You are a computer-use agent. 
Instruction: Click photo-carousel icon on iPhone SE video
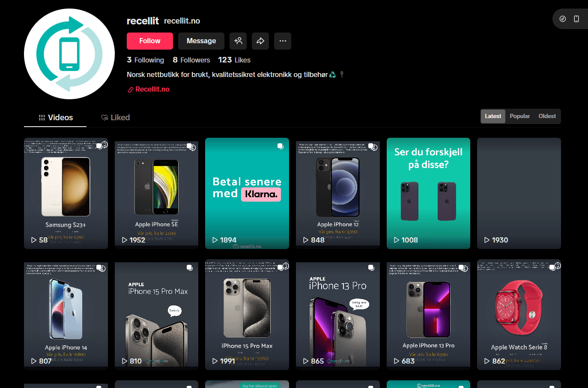[190, 146]
